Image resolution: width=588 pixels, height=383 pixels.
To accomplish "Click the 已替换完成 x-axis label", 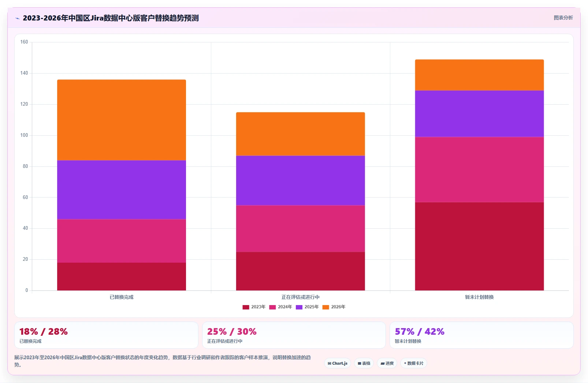I will (x=122, y=297).
